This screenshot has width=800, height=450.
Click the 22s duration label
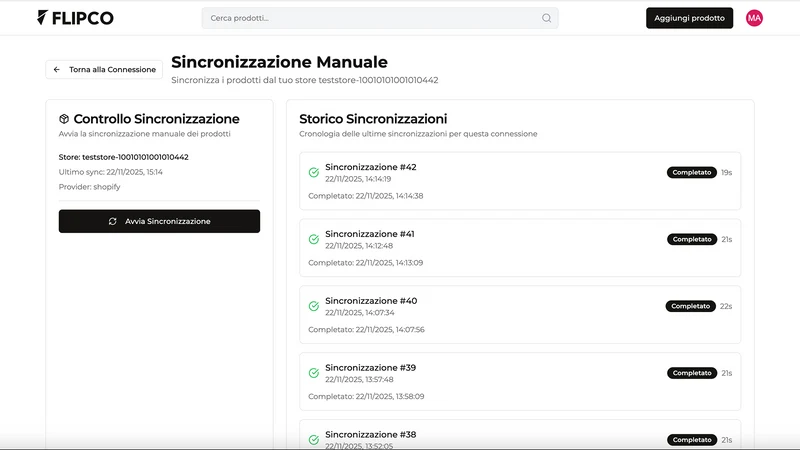pos(726,306)
